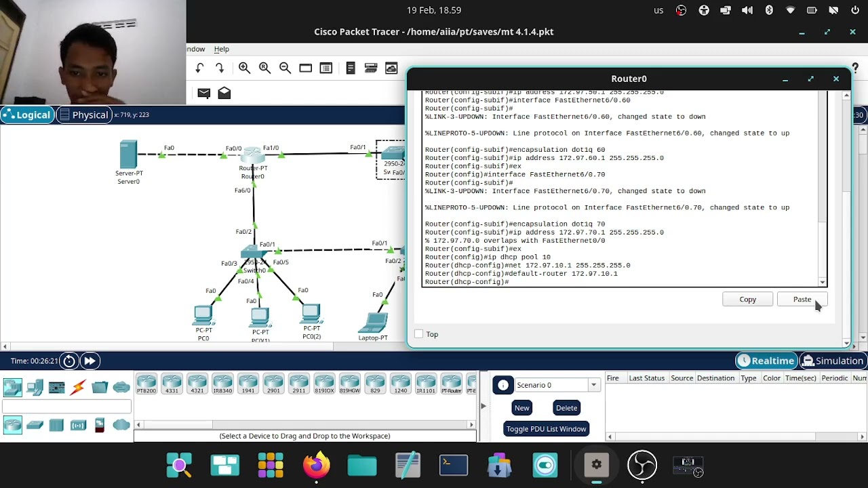868x488 pixels.
Task: Select the Switches subcategory
Action: point(35,425)
